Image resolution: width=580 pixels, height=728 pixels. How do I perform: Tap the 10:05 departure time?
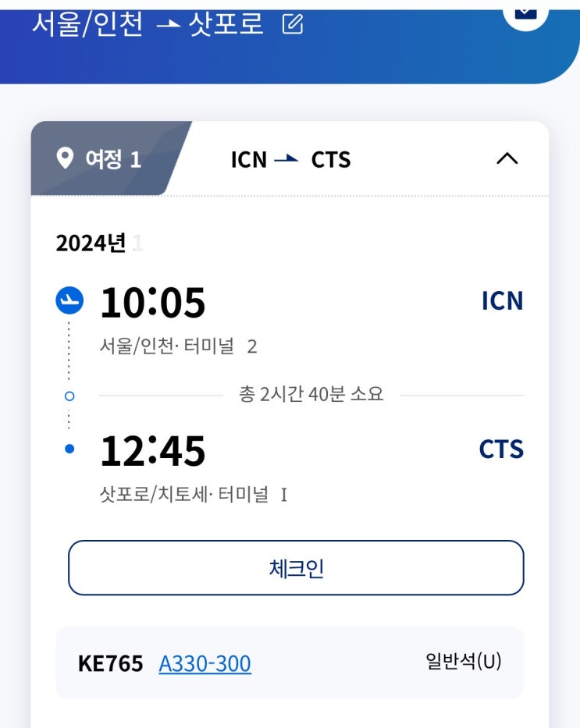(x=153, y=303)
